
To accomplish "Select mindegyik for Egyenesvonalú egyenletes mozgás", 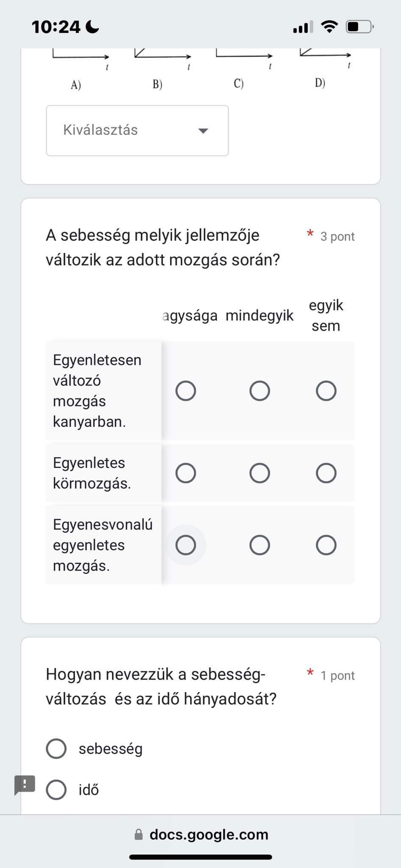I will [259, 545].
